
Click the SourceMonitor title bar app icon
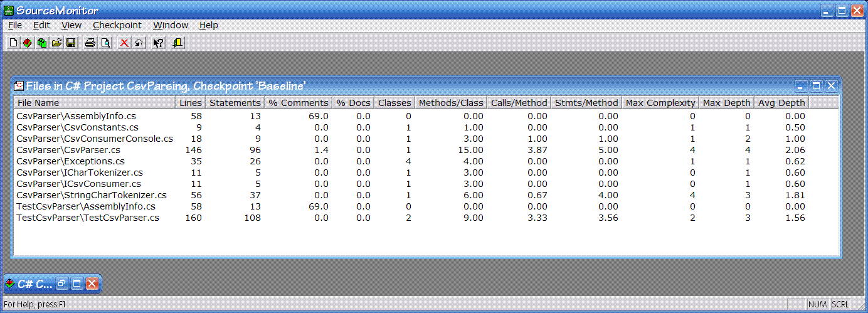9,11
